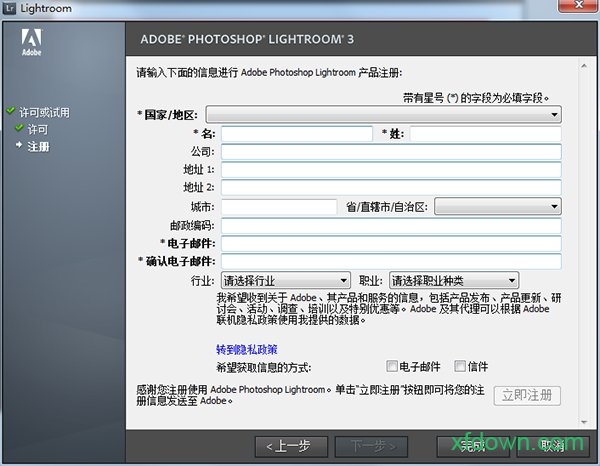This screenshot has height=466, width=600.
Task: Click the arrow icon beside 注册 step
Action: coord(19,145)
